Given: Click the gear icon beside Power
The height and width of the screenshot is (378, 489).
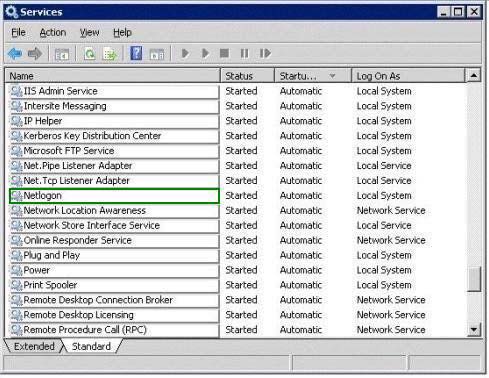Looking at the screenshot, I should coord(17,270).
